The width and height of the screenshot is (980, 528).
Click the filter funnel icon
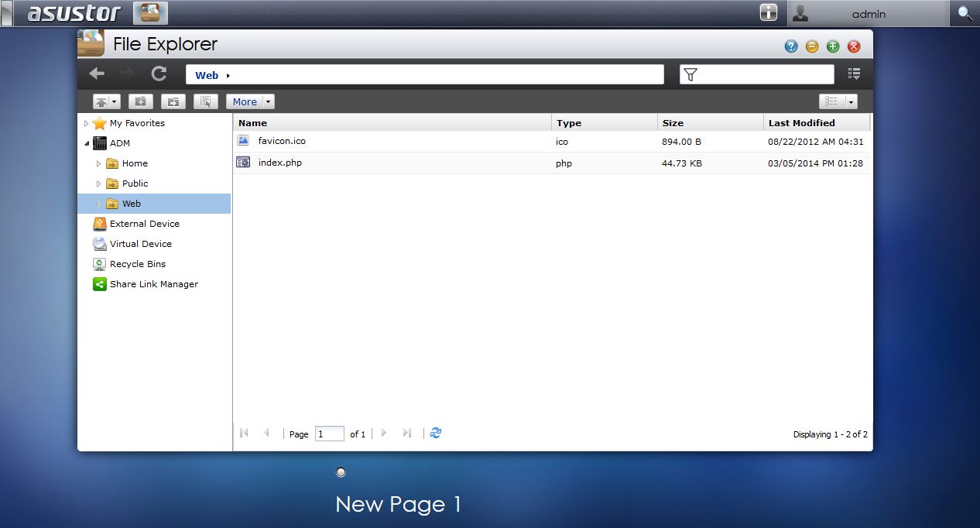coord(690,74)
